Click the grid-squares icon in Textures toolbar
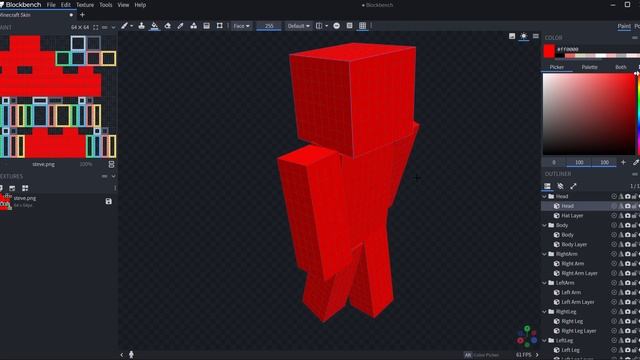The image size is (640, 360). pyautogui.click(x=25, y=188)
